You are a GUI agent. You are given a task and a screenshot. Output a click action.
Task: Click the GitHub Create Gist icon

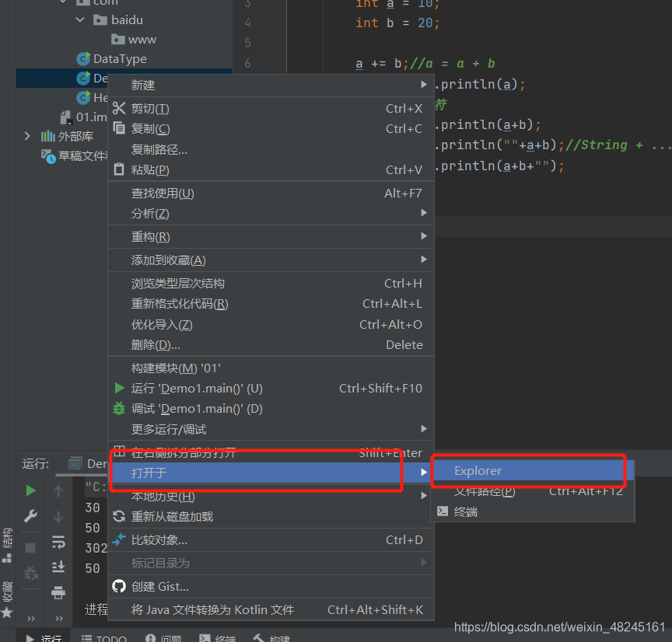click(x=119, y=586)
